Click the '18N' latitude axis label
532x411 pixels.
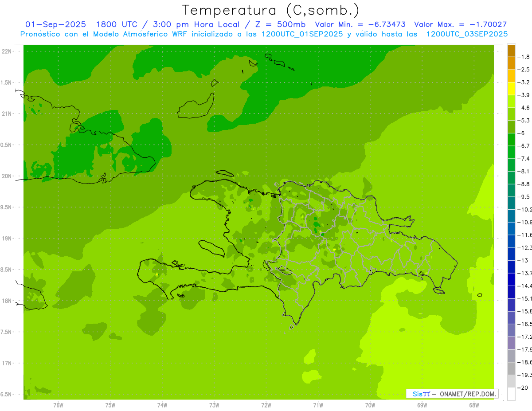tap(7, 301)
